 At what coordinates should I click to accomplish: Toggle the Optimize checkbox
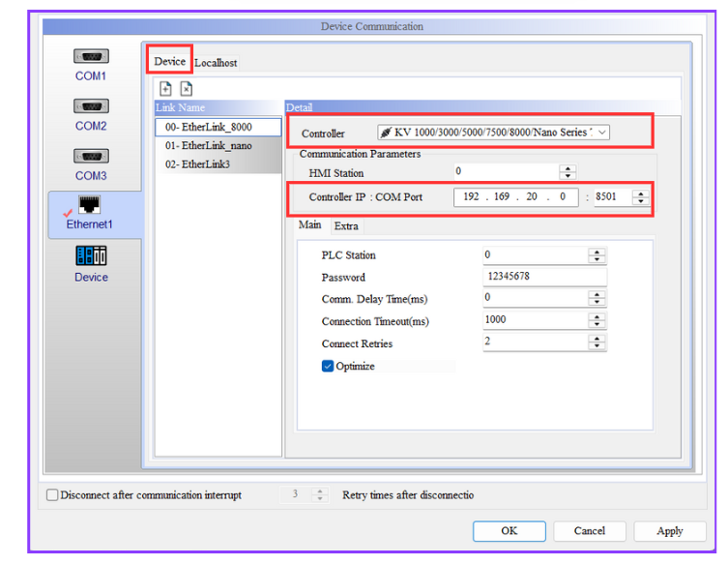pyautogui.click(x=328, y=367)
